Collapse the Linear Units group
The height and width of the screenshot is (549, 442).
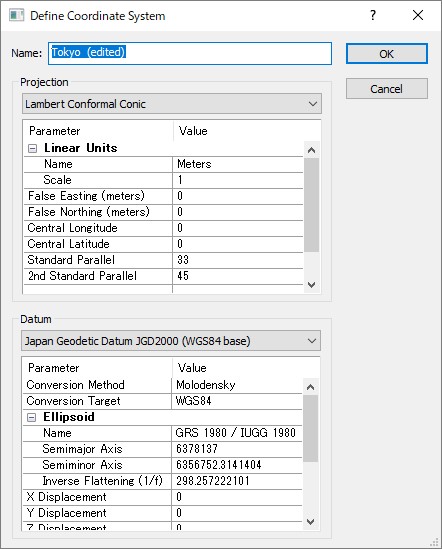tap(32, 148)
